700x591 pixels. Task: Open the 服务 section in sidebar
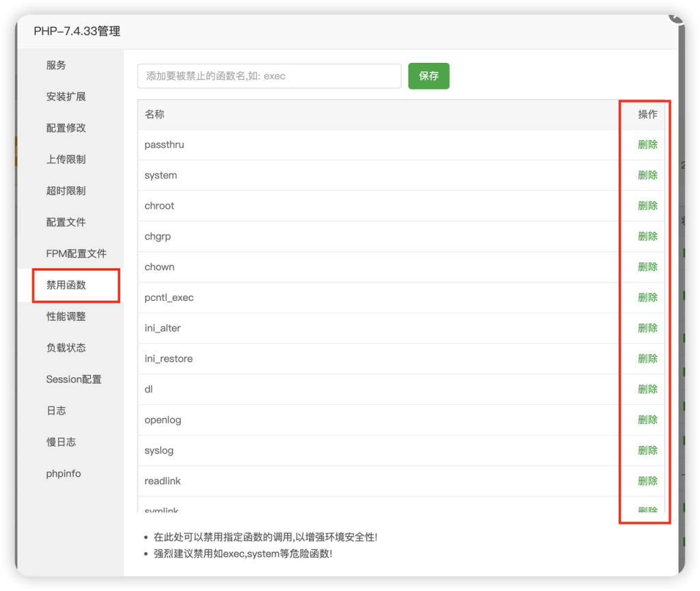pos(56,65)
